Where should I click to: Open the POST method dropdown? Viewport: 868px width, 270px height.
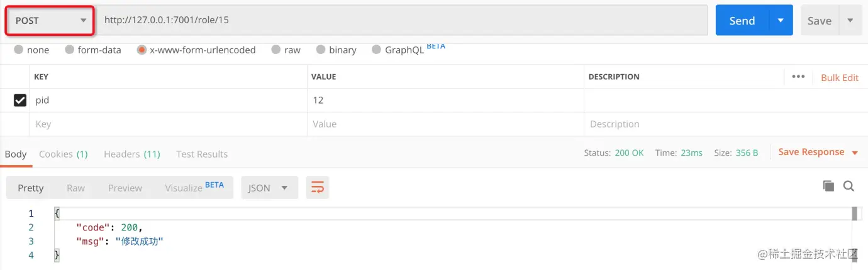click(x=50, y=21)
